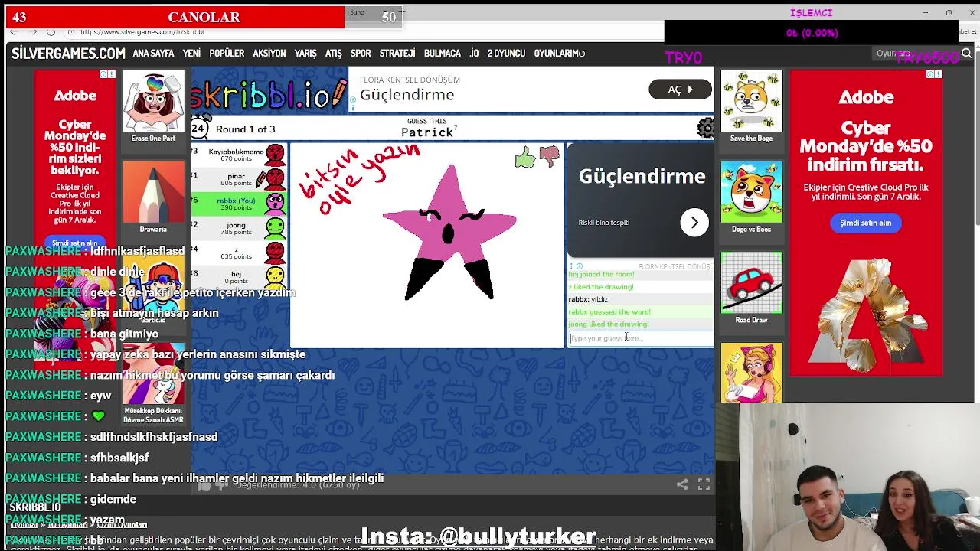Image resolution: width=980 pixels, height=551 pixels.
Task: Dislike the drawing with thumbs down
Action: tap(550, 158)
